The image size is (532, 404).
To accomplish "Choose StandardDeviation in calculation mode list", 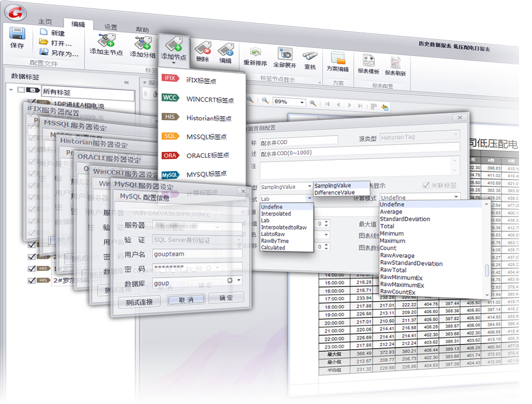I will click(x=431, y=219).
